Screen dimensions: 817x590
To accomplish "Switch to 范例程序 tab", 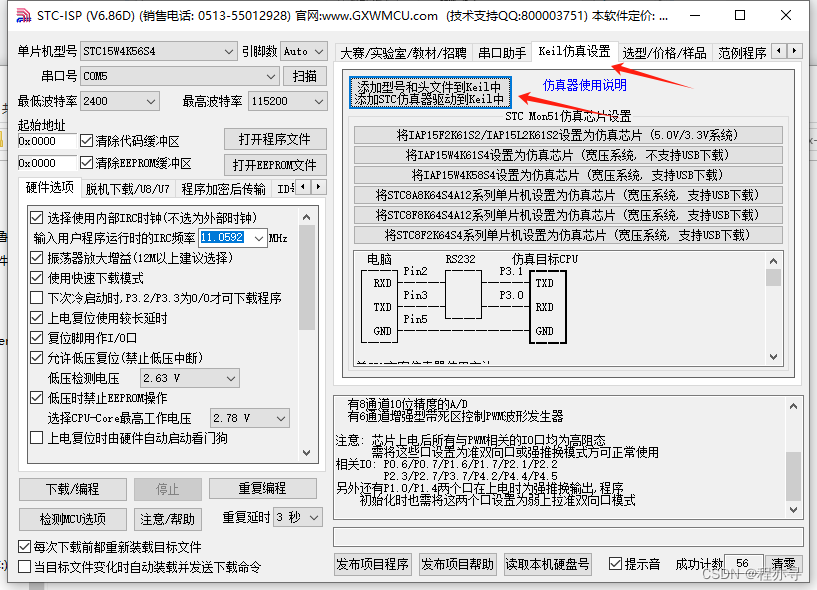I will tap(741, 53).
